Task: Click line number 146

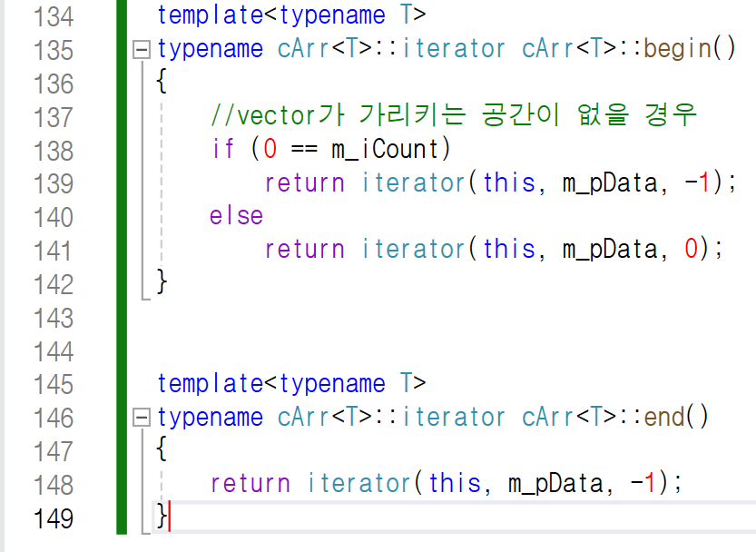Action: (x=54, y=419)
